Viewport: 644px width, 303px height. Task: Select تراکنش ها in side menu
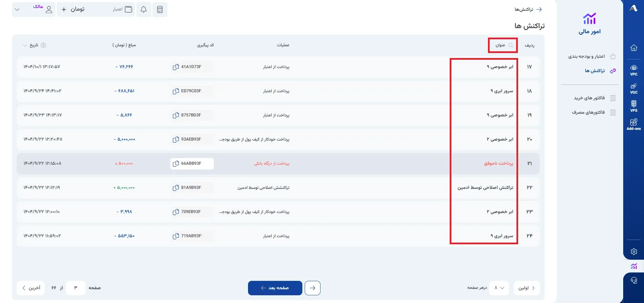tap(600, 71)
